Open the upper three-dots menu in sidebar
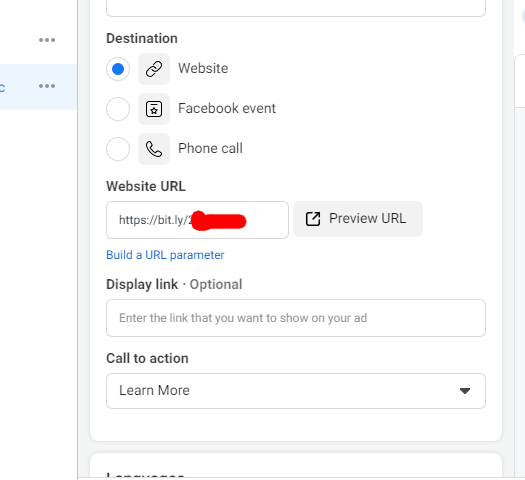The image size is (525, 480). pos(47,40)
